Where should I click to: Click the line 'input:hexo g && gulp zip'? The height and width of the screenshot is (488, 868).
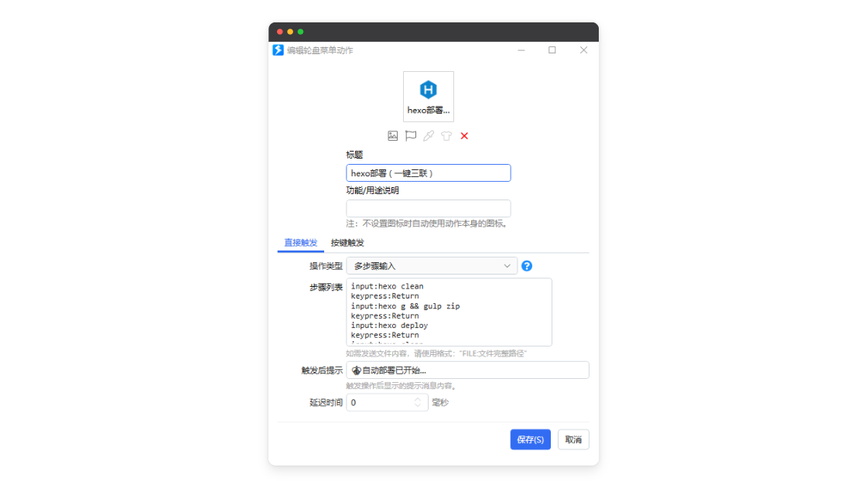pos(405,306)
